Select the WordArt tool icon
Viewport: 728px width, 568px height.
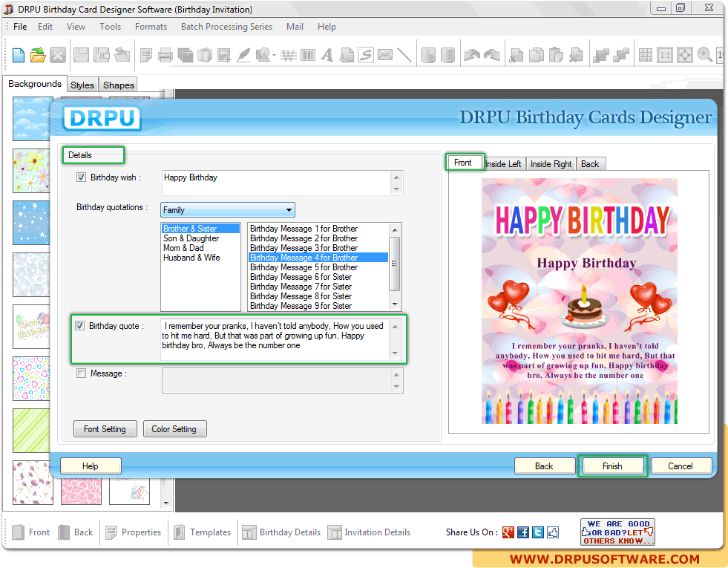(289, 56)
